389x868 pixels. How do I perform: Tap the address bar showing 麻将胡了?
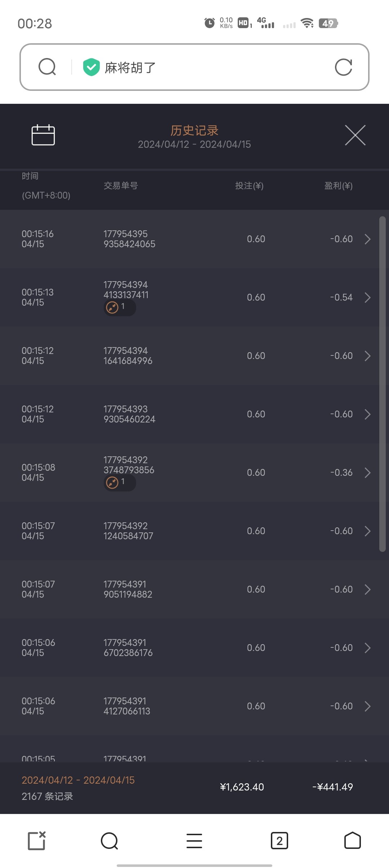click(209, 67)
